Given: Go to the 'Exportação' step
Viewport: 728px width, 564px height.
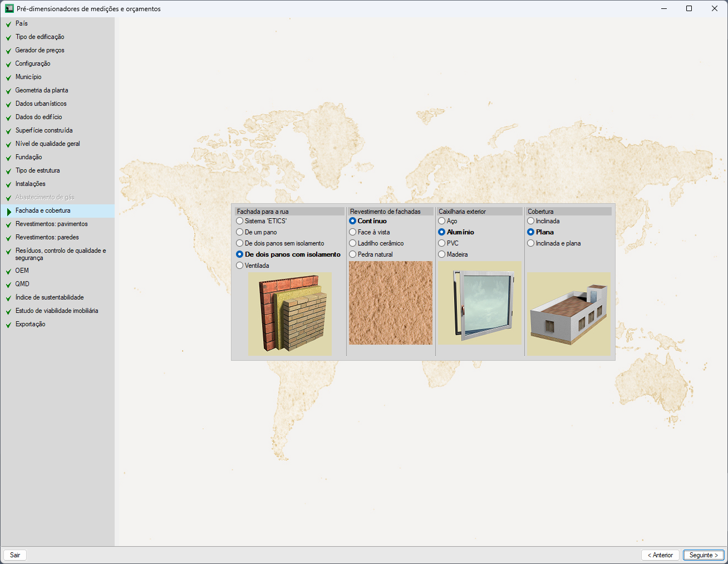Looking at the screenshot, I should 31,324.
